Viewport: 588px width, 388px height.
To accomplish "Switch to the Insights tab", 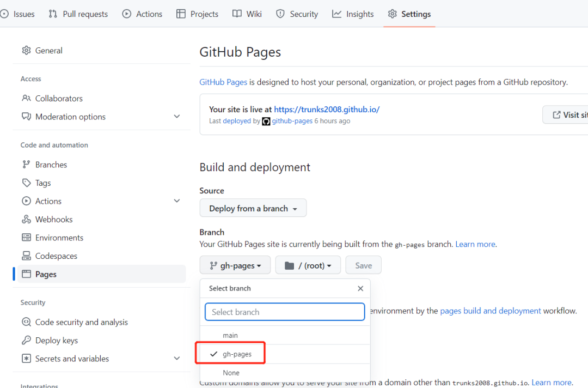I will (x=353, y=14).
